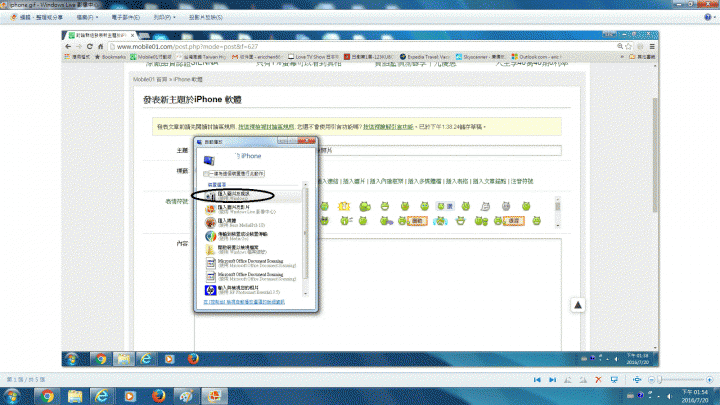
Task: Delete the current photo with the red X
Action: point(598,380)
